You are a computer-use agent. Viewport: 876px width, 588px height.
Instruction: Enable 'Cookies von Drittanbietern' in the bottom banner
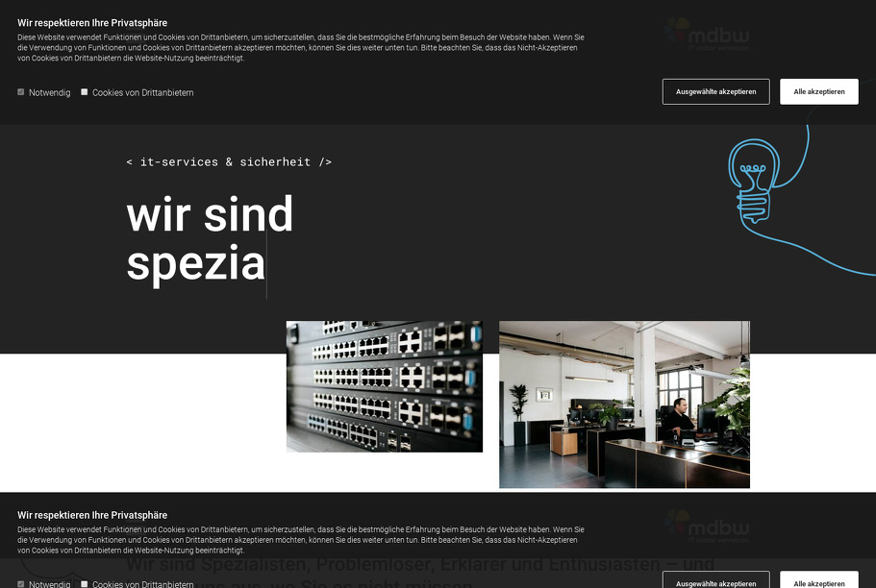(x=85, y=584)
